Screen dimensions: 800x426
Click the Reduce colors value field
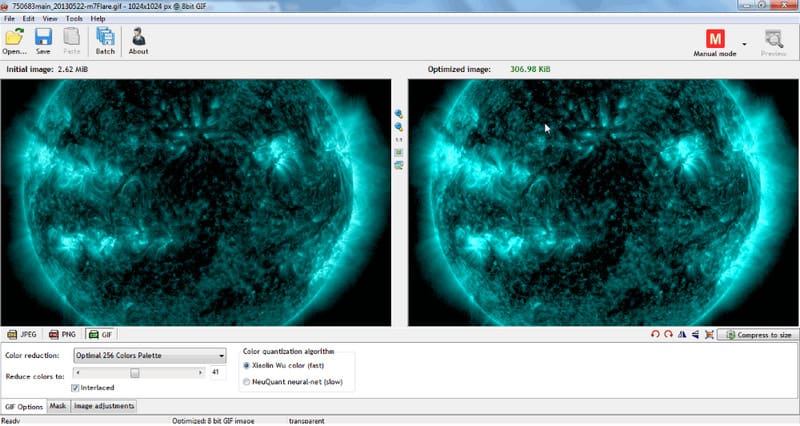point(218,372)
